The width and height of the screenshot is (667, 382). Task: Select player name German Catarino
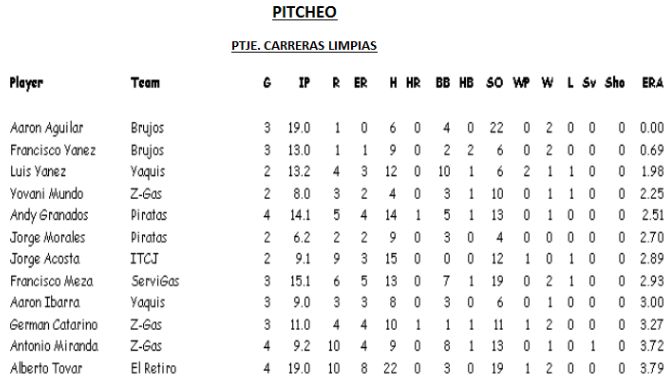coord(54,325)
